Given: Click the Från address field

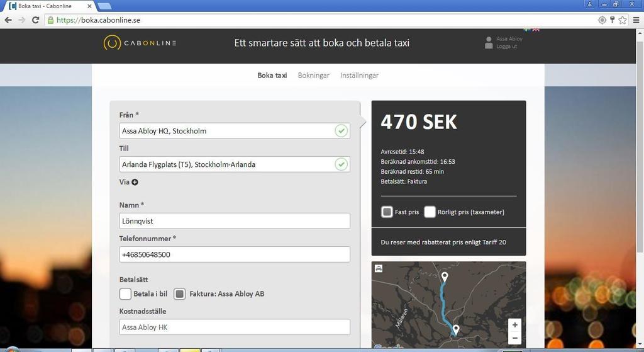Looking at the screenshot, I should click(235, 131).
